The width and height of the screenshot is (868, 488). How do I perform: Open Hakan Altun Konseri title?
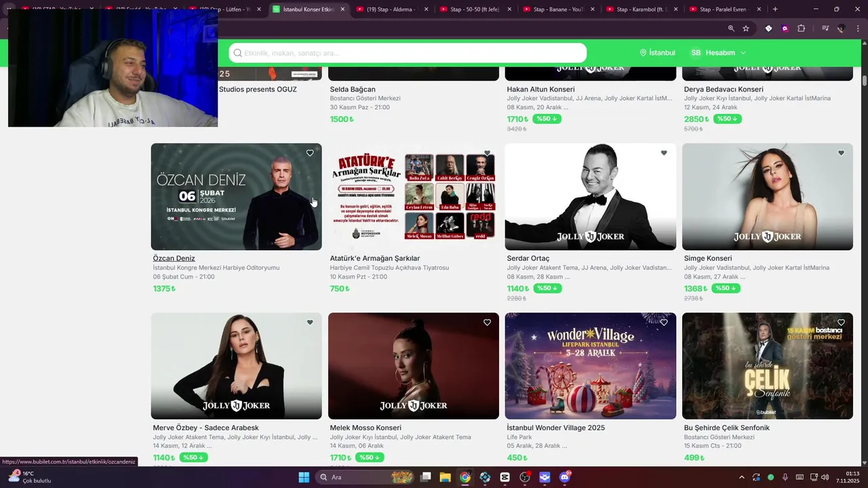[541, 89]
